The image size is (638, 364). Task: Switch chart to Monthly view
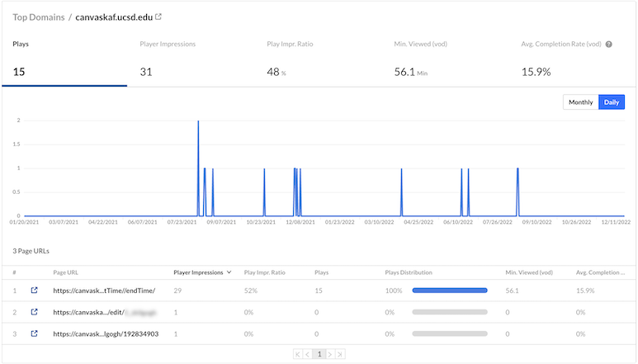pos(580,102)
